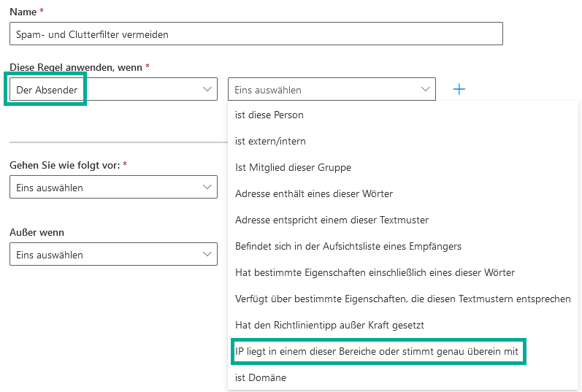Select Adresse enthält eines dieser Wörter

pos(314,193)
